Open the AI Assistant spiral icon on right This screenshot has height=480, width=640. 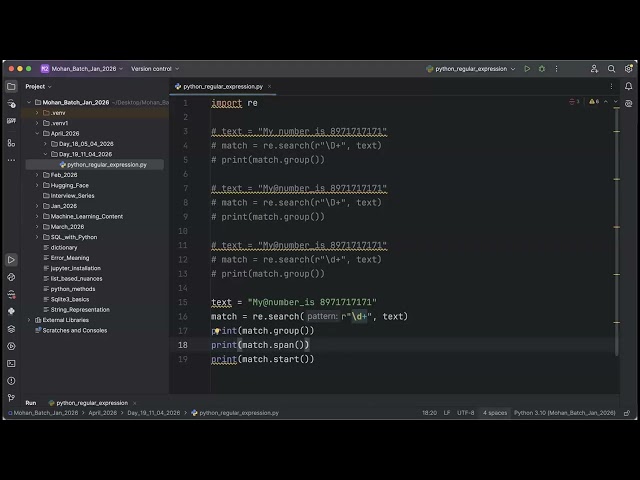(629, 104)
